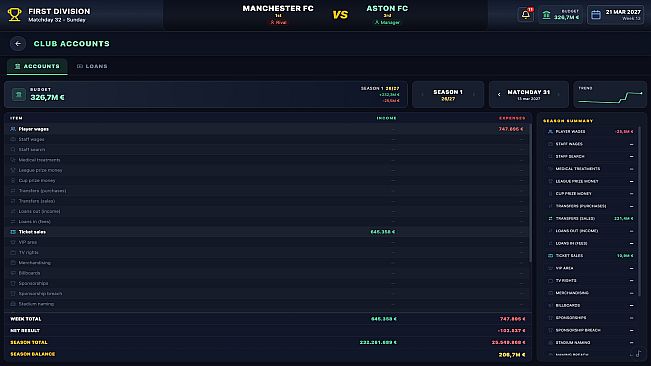Click the Season Summary scrollbar

pyautogui.click(x=639, y=210)
